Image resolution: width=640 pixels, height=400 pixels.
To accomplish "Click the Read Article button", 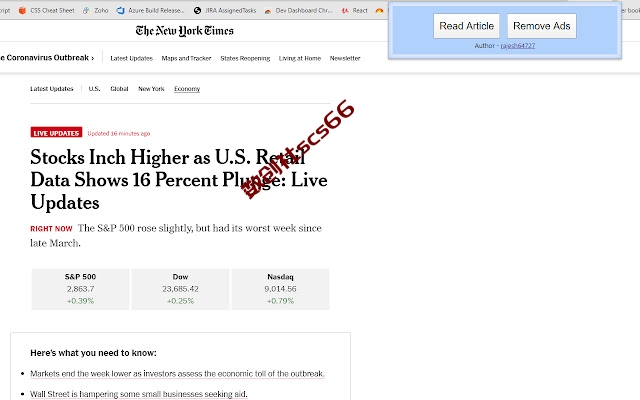I will point(466,26).
